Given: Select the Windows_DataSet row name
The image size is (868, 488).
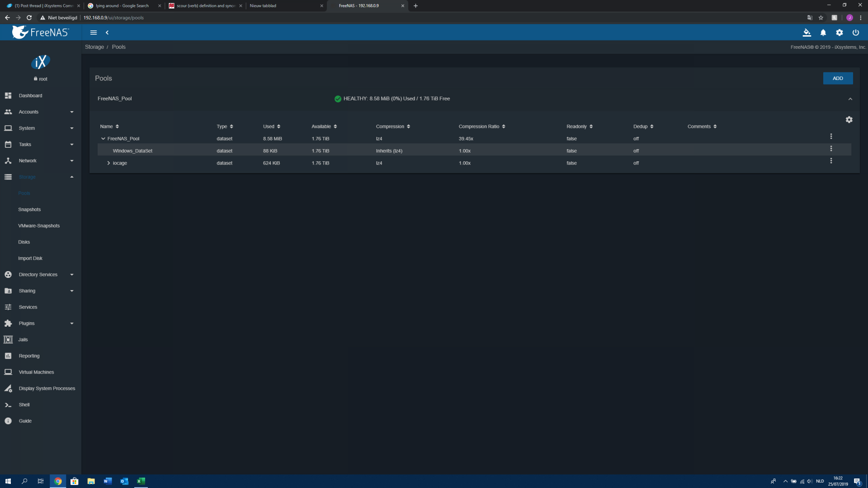Looking at the screenshot, I should click(132, 151).
